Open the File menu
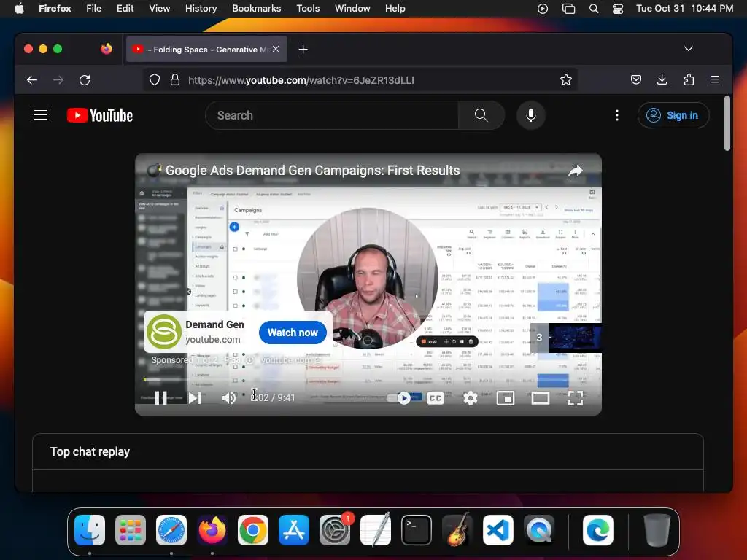 [94, 9]
